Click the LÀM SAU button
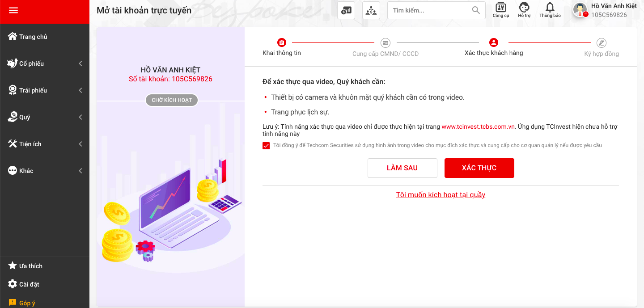The image size is (644, 308). point(402,168)
